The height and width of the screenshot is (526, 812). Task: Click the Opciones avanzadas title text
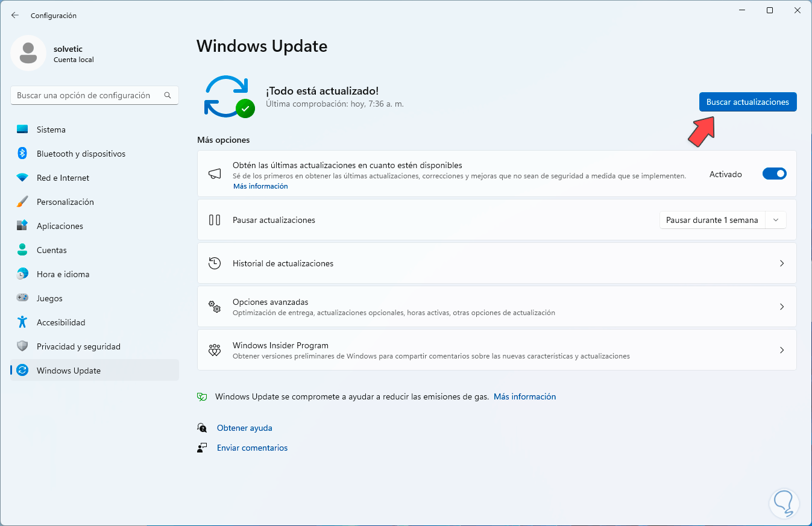click(270, 302)
